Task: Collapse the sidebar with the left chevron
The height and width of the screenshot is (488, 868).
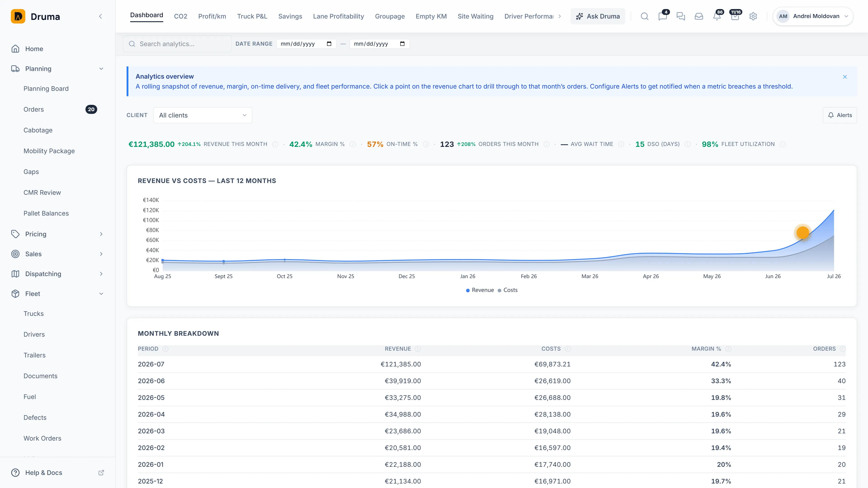Action: click(x=100, y=16)
